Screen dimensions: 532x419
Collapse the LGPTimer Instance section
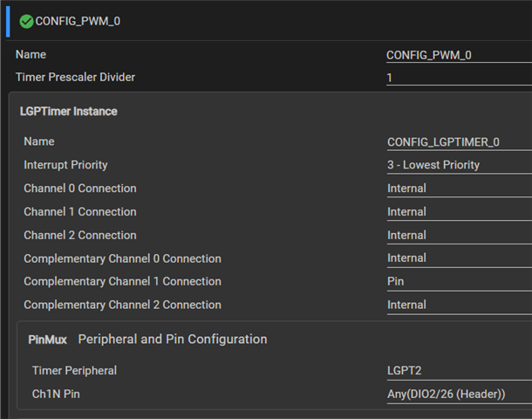(x=69, y=112)
